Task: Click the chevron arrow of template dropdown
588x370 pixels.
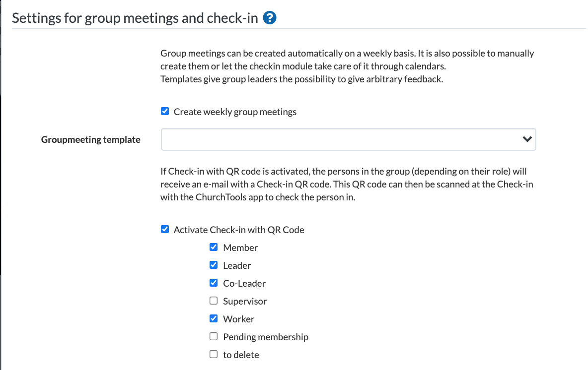Action: [527, 139]
